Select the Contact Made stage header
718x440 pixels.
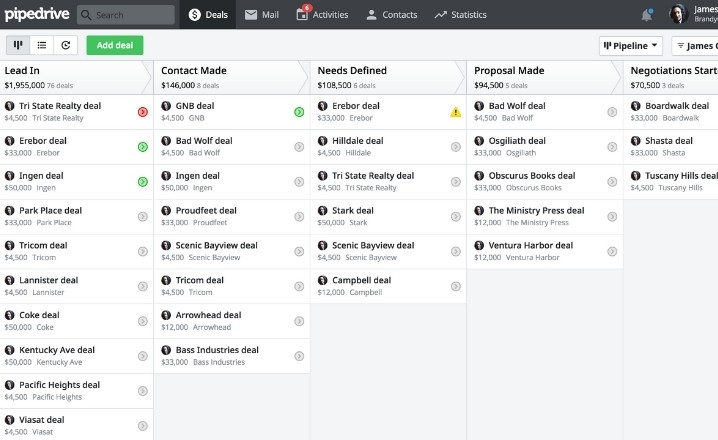click(231, 77)
